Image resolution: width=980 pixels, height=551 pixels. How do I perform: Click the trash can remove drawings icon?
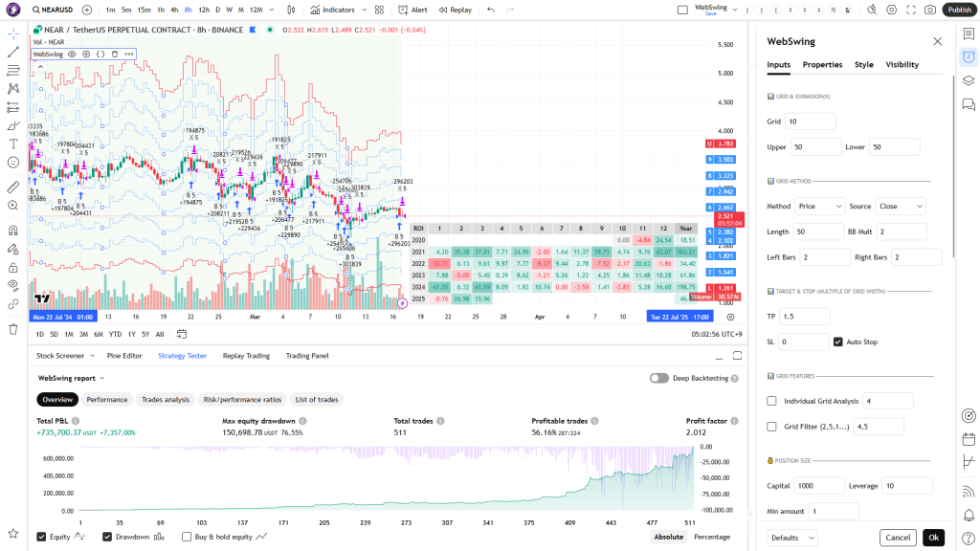(13, 329)
